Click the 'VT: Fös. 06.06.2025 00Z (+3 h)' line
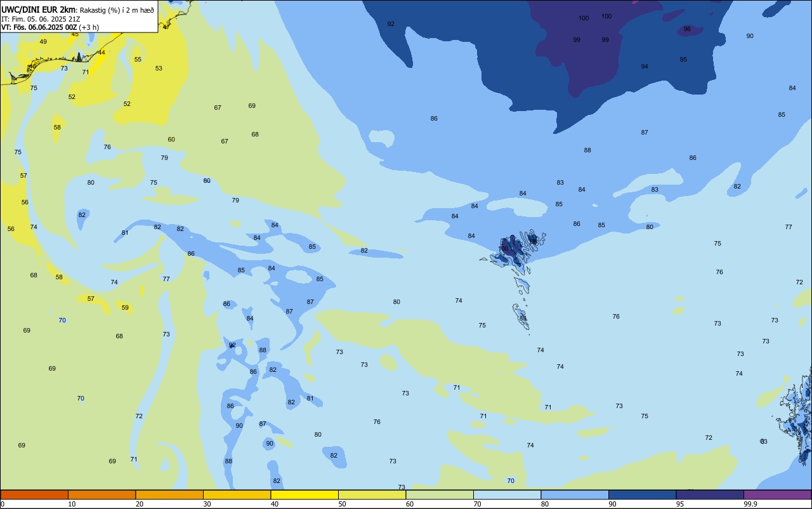Image resolution: width=812 pixels, height=509 pixels. click(x=50, y=27)
